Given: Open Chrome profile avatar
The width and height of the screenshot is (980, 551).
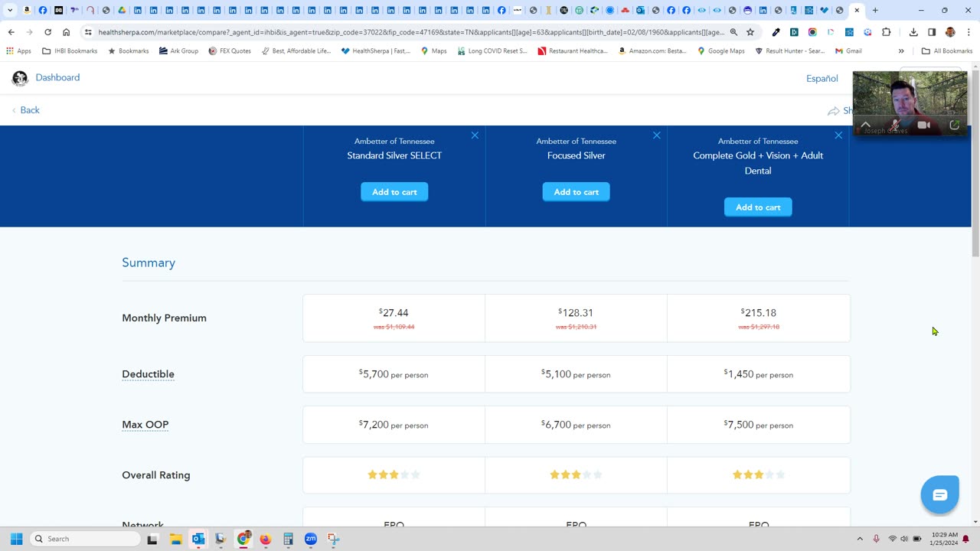Looking at the screenshot, I should [950, 32].
